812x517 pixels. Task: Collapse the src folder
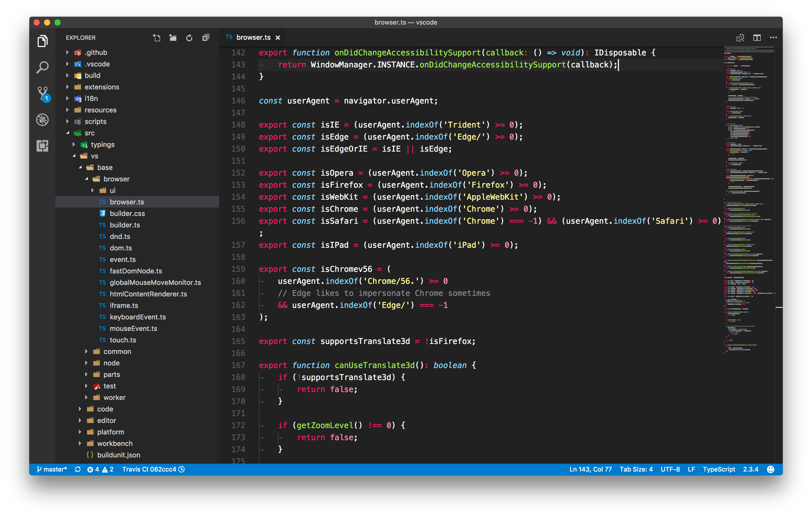[89, 133]
